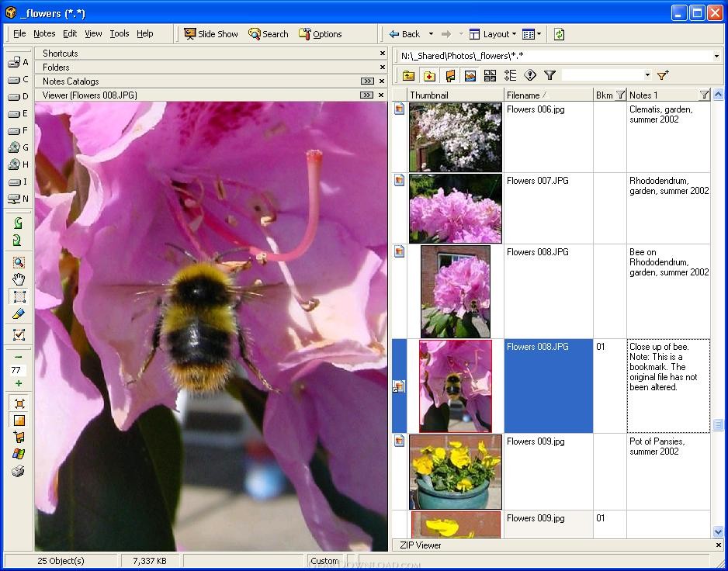Click the add filter funnel icon
728x571 pixels.
[x=663, y=75]
